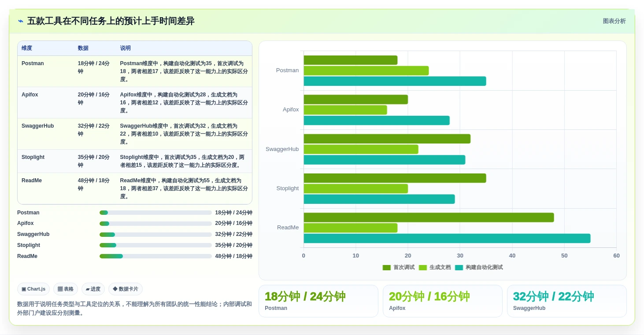Click ReadMe 构建自动化测试 bar in chart
The image size is (644, 335).
tap(447, 239)
